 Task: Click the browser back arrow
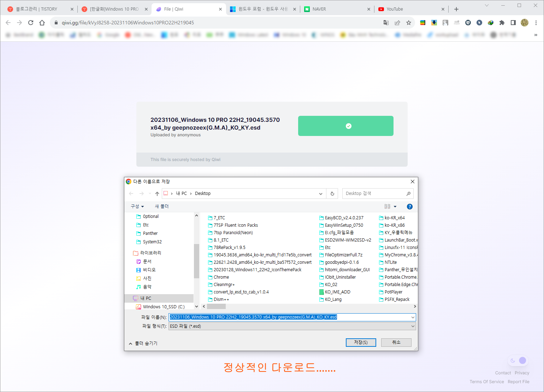point(8,23)
